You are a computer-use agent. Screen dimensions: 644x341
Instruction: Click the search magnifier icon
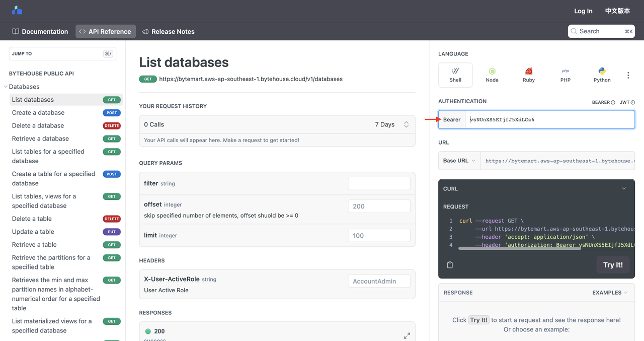pos(574,31)
